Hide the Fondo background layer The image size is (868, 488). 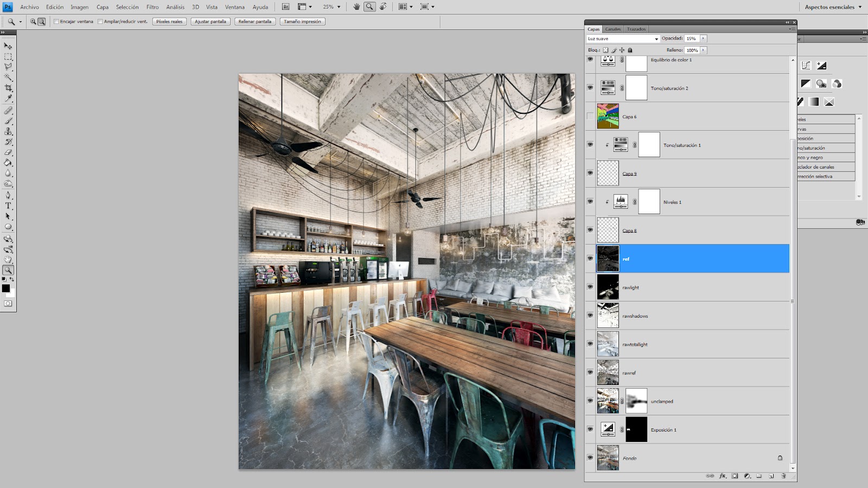(590, 458)
